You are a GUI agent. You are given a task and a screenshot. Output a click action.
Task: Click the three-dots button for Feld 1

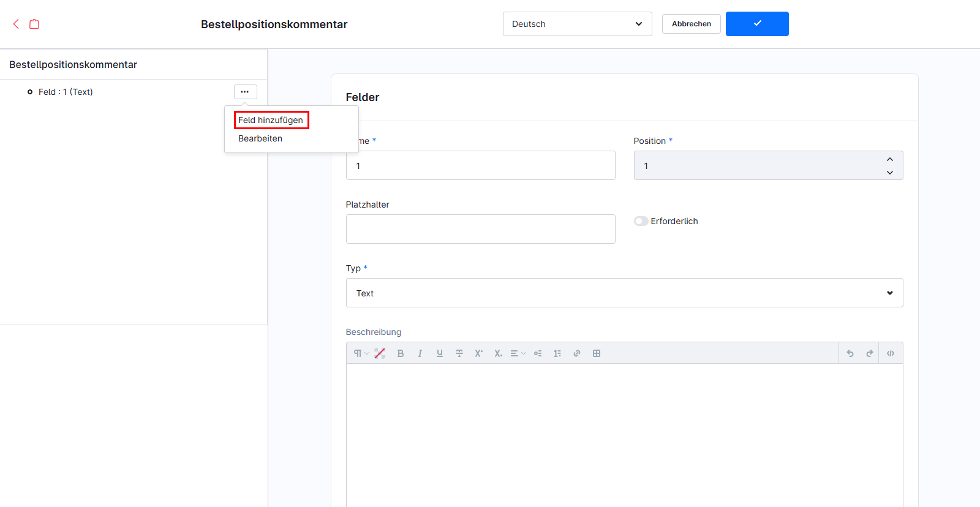245,92
